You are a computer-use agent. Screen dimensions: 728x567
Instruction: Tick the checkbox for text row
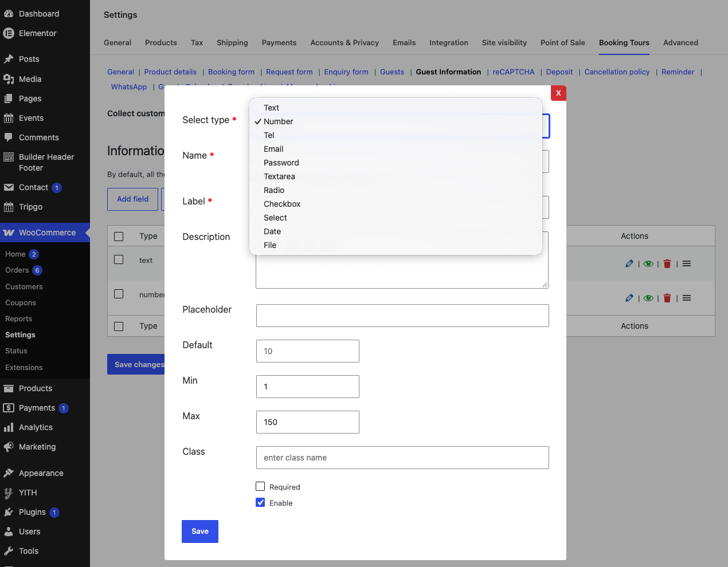click(x=119, y=259)
